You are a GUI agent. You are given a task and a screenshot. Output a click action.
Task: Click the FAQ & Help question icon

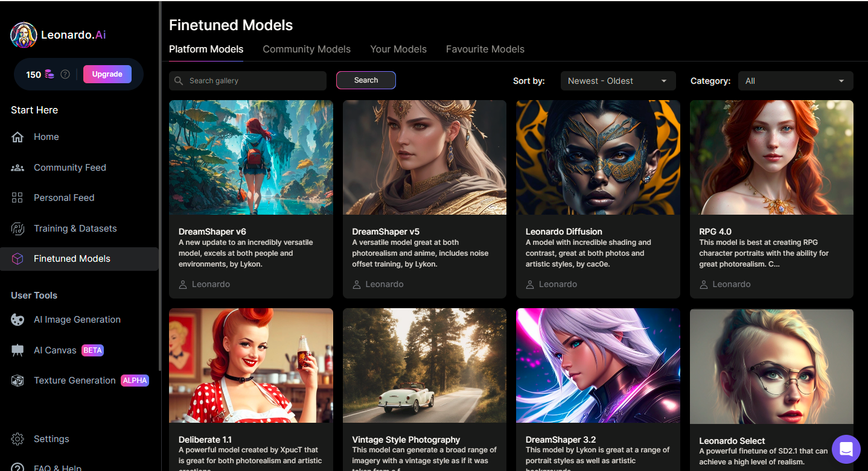18,468
